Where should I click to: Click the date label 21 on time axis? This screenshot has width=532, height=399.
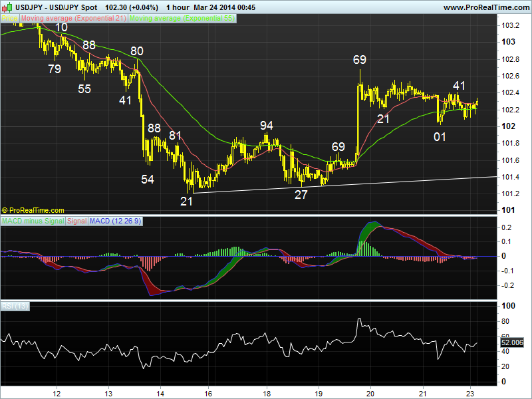422,394
